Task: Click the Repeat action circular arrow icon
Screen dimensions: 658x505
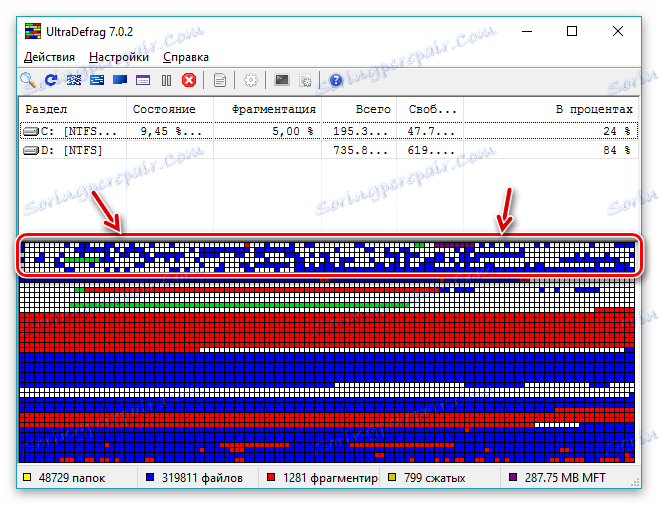Action: coord(51,80)
